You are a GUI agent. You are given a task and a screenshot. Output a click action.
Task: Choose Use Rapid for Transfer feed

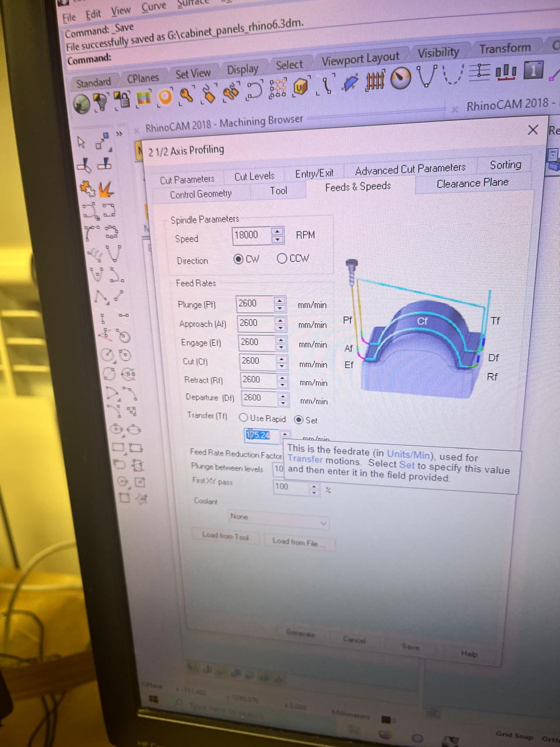[x=244, y=417]
